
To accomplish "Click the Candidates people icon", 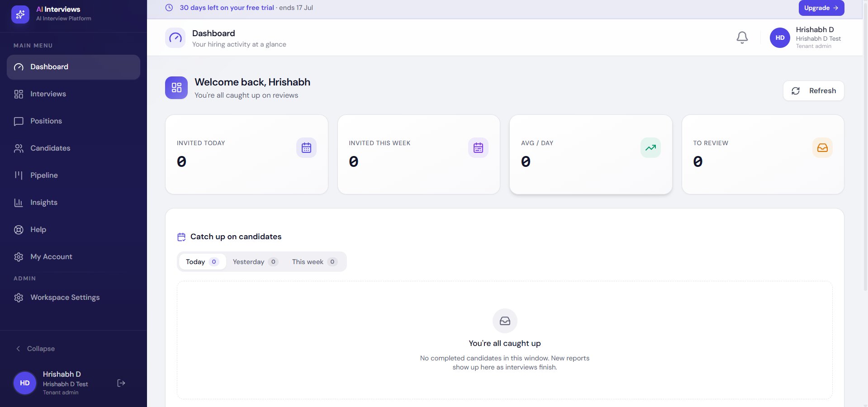I will tap(19, 148).
